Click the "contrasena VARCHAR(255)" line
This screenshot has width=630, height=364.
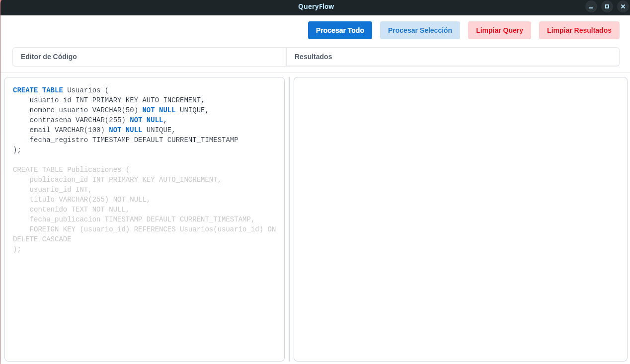point(98,120)
